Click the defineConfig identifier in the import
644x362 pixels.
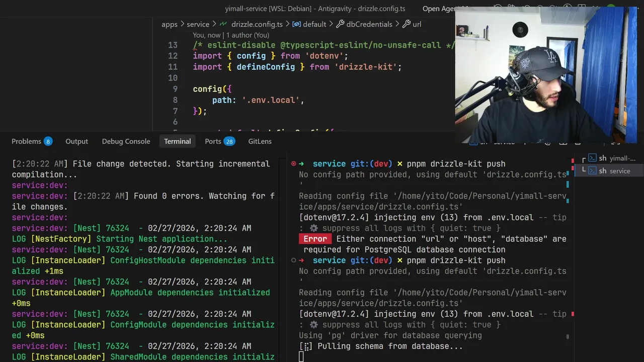tap(266, 67)
